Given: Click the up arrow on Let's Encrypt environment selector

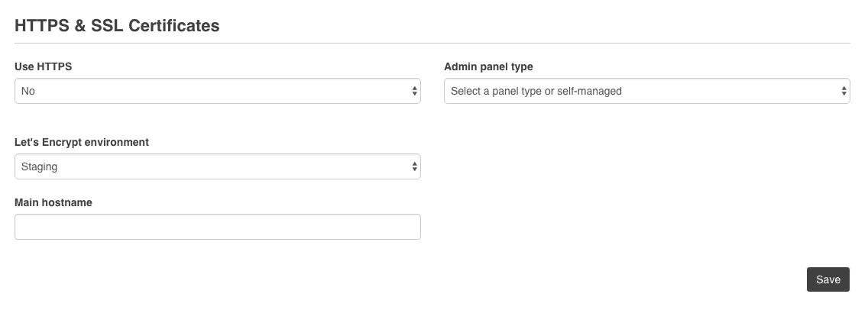Looking at the screenshot, I should click(x=415, y=163).
